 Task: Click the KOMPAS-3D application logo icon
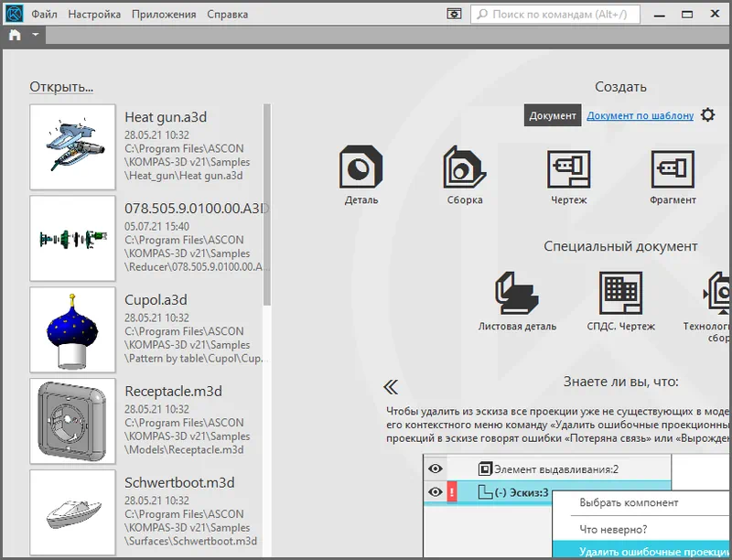pyautogui.click(x=14, y=14)
